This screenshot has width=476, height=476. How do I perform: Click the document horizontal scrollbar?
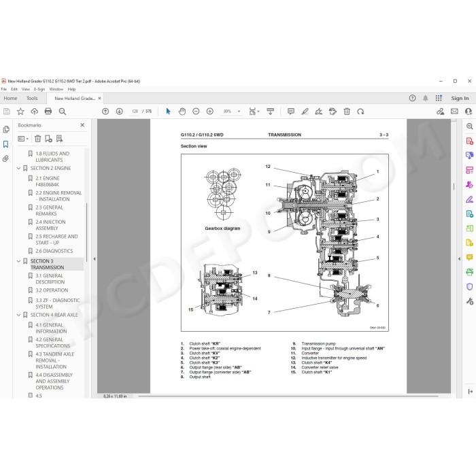tap(288, 396)
